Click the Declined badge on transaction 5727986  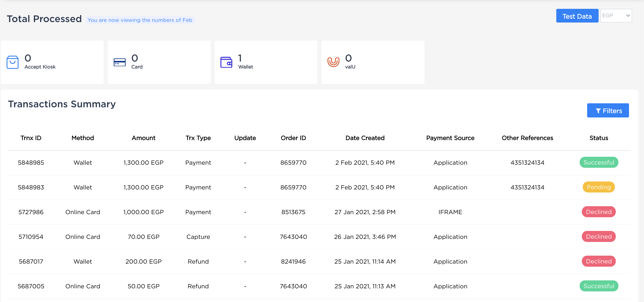[598, 212]
